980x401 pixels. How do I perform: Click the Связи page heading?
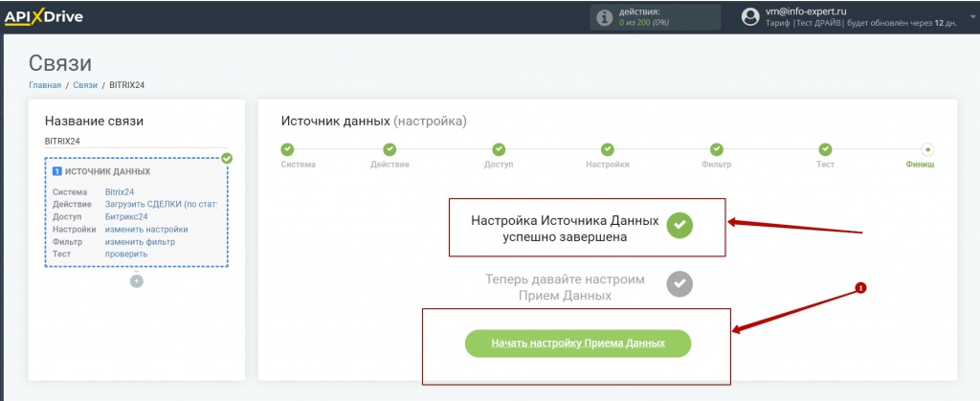pos(60,63)
